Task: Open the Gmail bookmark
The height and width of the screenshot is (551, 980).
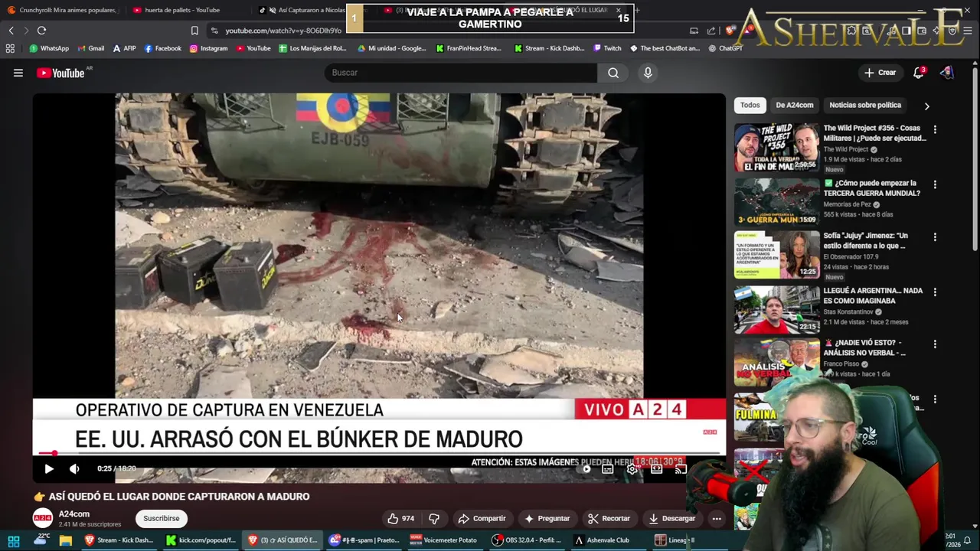Action: 90,48
